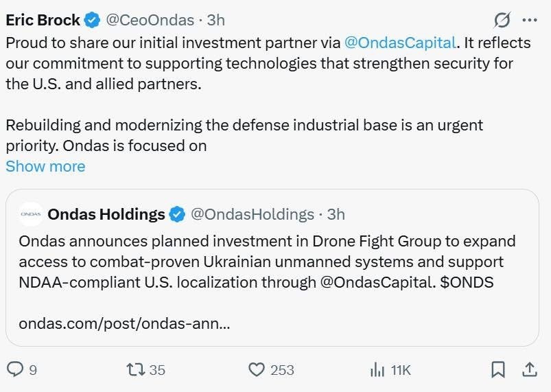Like the tweet with heart icon
The image size is (551, 392).
(x=256, y=369)
